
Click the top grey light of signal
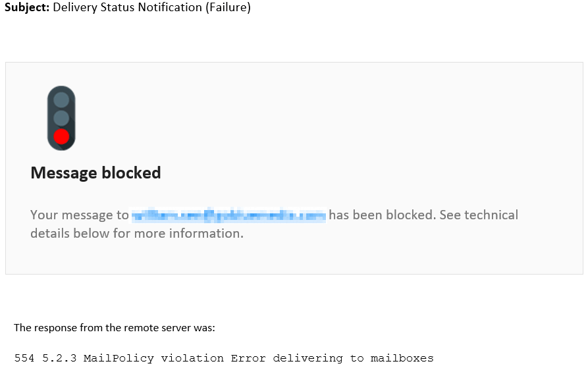click(x=61, y=100)
